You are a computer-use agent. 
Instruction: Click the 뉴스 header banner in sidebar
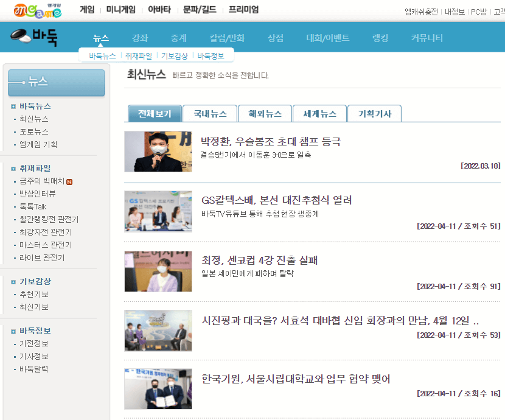point(56,83)
